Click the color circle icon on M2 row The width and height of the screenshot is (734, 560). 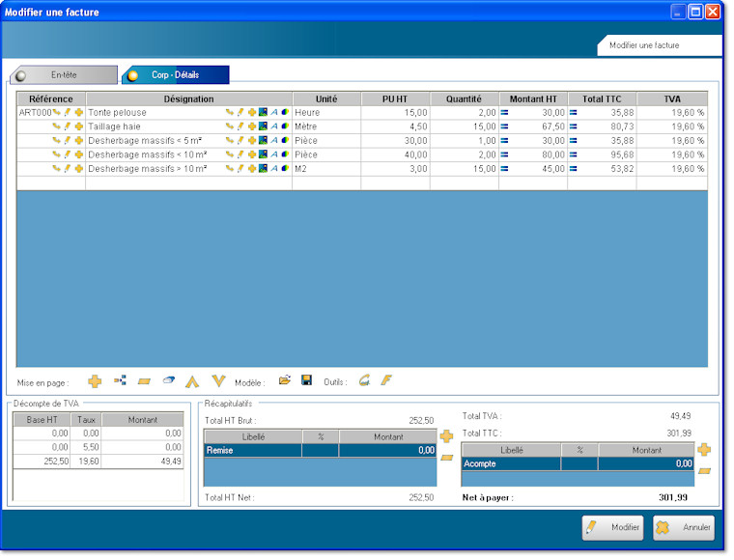pos(285,169)
